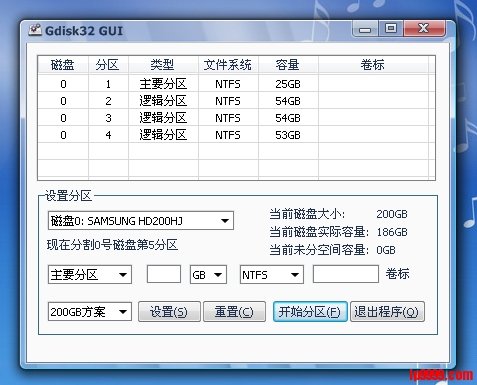This screenshot has width=477, height=385.
Task: Click the 文件系统 column header
Action: click(228, 65)
